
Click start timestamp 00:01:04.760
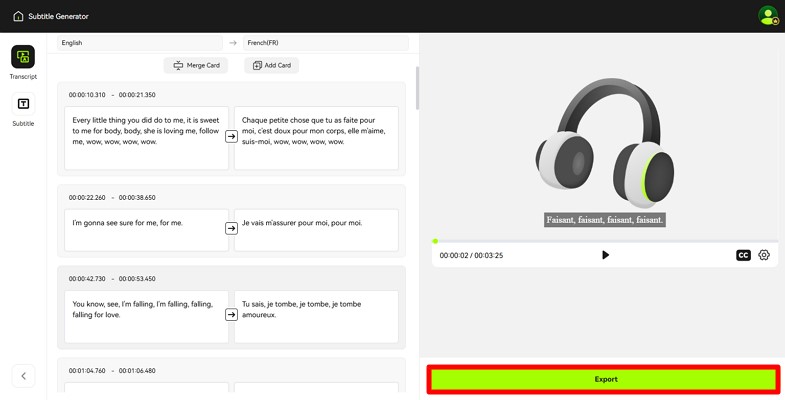click(87, 370)
